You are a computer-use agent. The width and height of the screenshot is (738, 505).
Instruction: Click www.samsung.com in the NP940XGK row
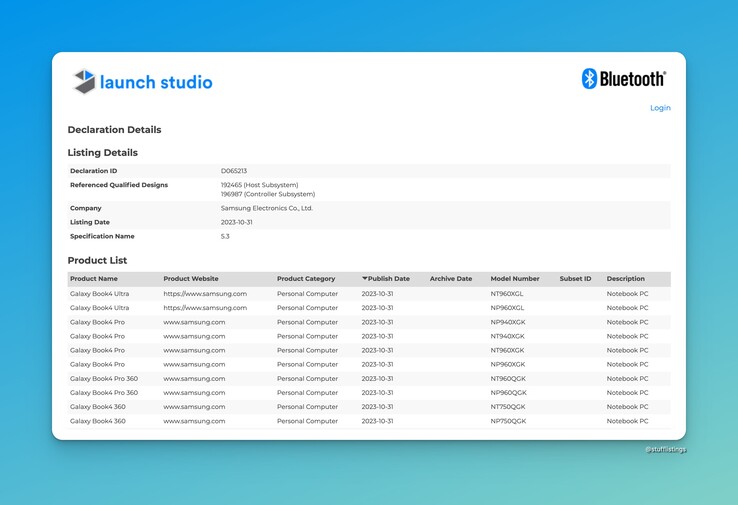coord(194,322)
